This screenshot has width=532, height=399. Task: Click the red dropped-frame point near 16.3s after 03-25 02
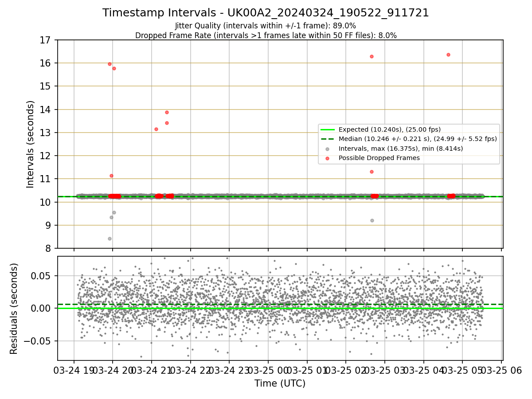372,56
